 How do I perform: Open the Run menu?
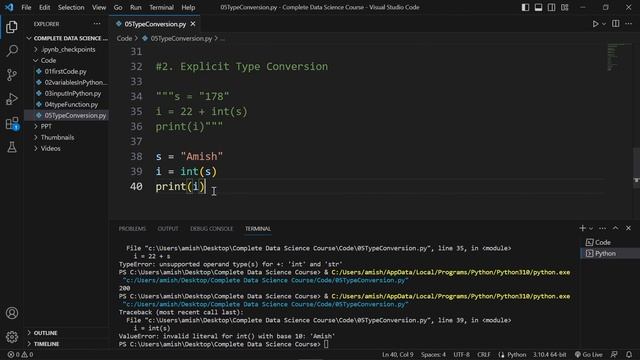pos(136,7)
